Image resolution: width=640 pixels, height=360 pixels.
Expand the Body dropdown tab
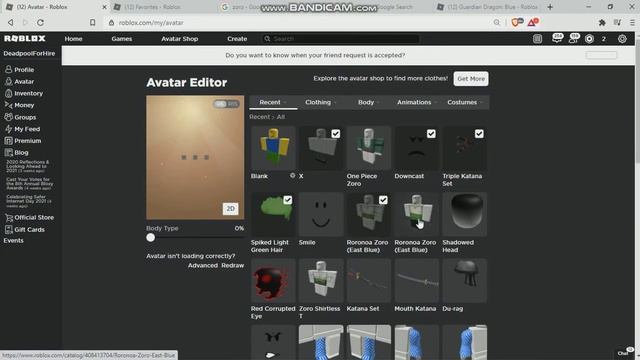coord(369,102)
